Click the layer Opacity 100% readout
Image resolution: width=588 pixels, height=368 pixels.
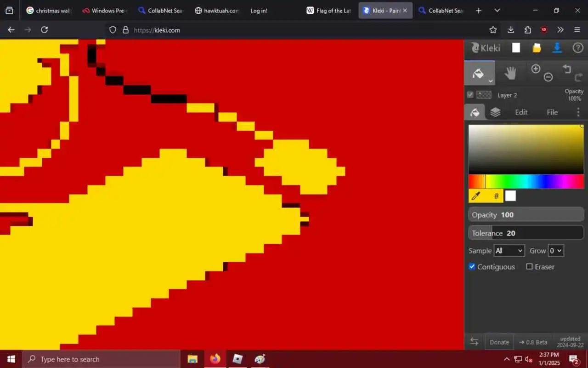click(x=574, y=95)
